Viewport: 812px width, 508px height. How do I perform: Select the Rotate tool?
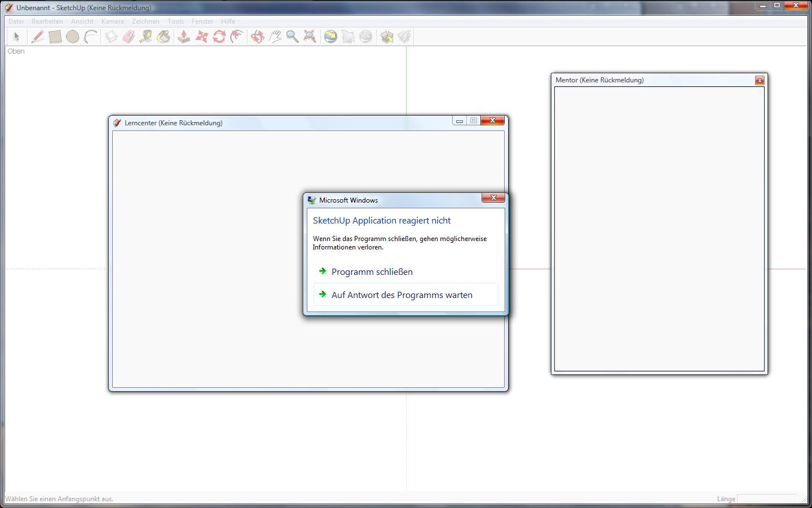coord(219,37)
